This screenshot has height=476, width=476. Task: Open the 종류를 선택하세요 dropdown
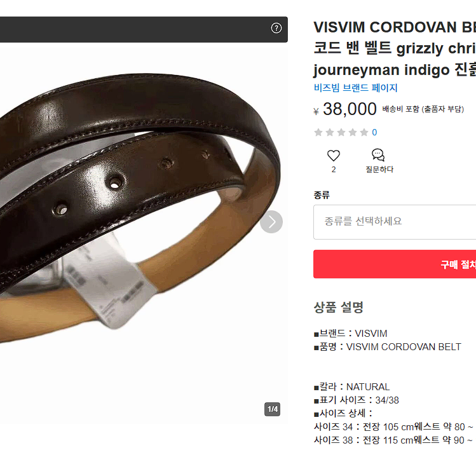395,222
